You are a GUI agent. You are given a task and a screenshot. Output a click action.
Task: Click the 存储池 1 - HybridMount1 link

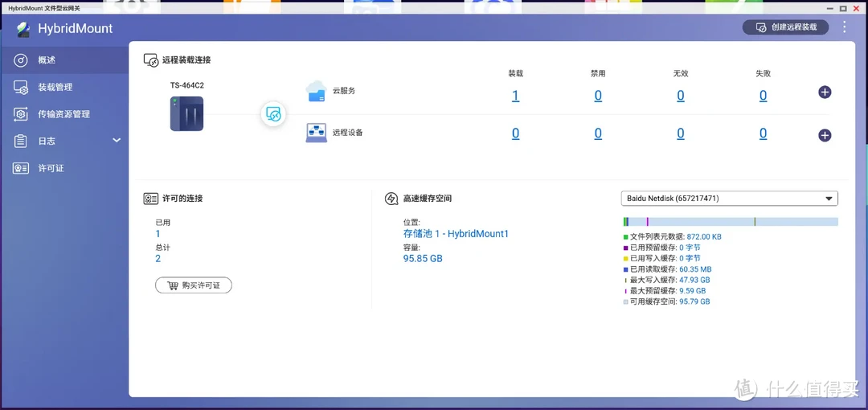coord(456,234)
